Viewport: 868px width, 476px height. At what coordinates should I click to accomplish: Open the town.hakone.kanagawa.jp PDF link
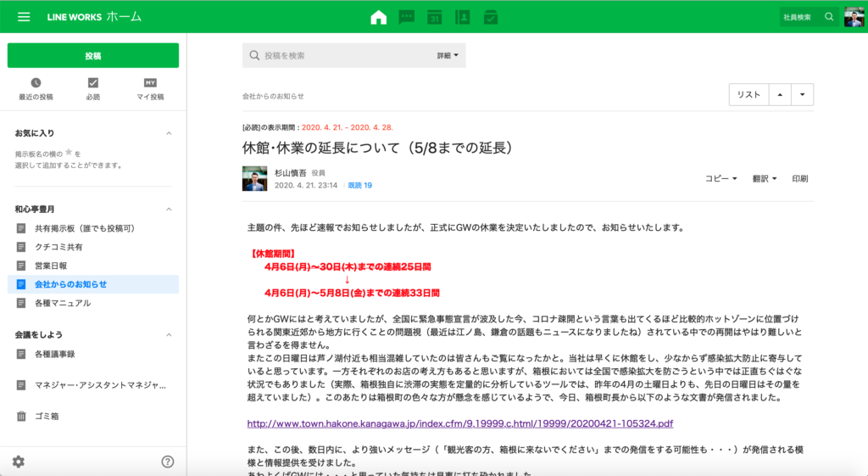point(460,423)
